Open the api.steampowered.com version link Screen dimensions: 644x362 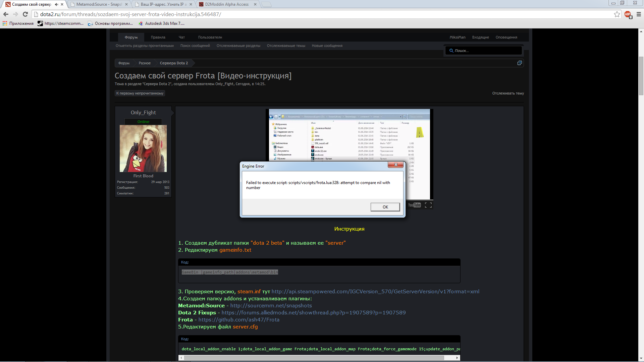(375, 292)
